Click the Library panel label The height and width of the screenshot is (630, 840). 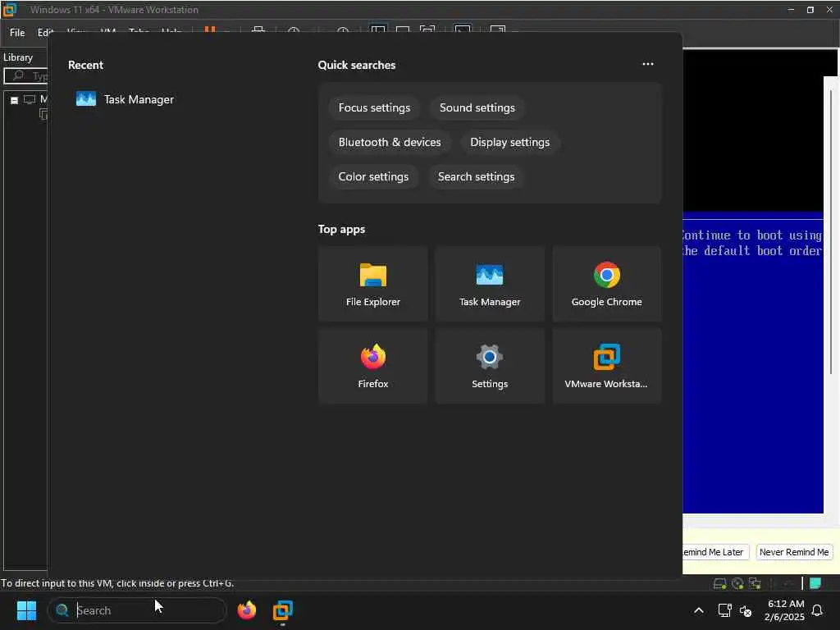click(x=18, y=57)
